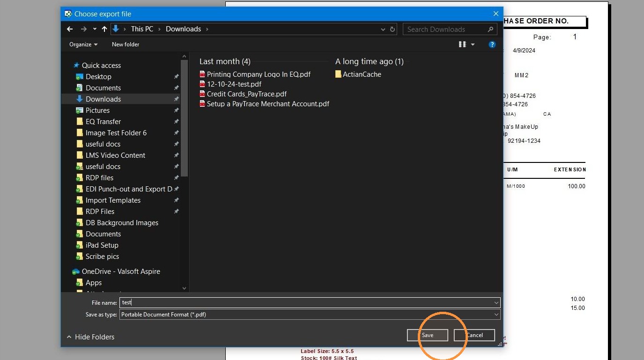The width and height of the screenshot is (644, 360).
Task: Select Downloads in the navigation pane
Action: tap(103, 99)
